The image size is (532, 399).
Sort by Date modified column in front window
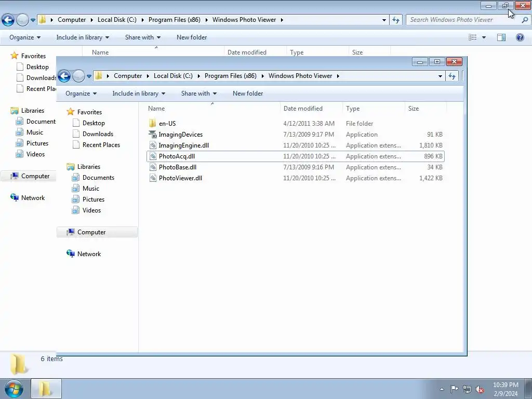(x=312, y=109)
